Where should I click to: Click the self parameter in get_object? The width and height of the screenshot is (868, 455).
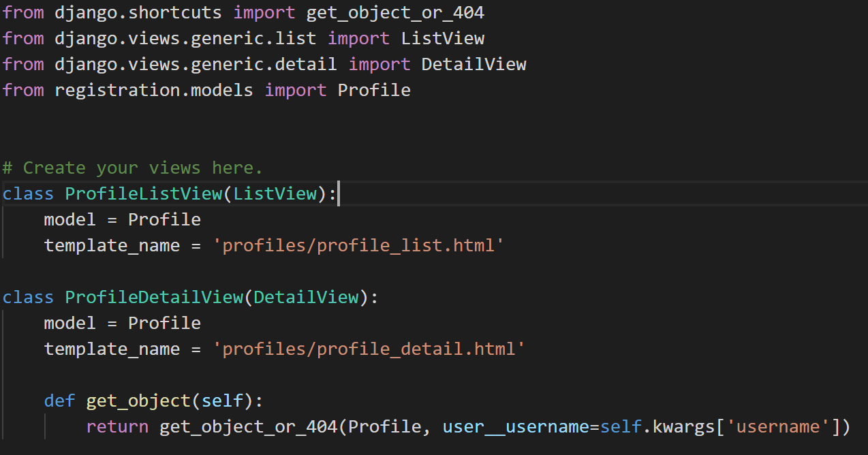tap(222, 401)
